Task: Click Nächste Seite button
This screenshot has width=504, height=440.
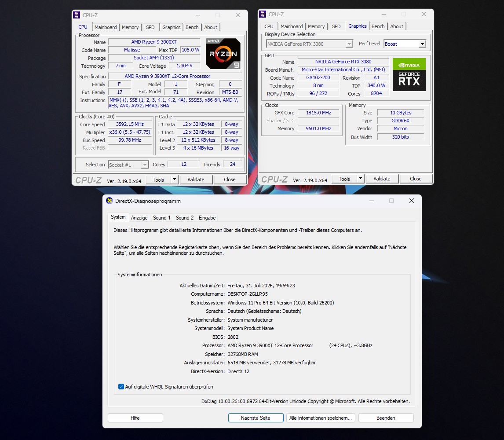Action: pyautogui.click(x=256, y=418)
